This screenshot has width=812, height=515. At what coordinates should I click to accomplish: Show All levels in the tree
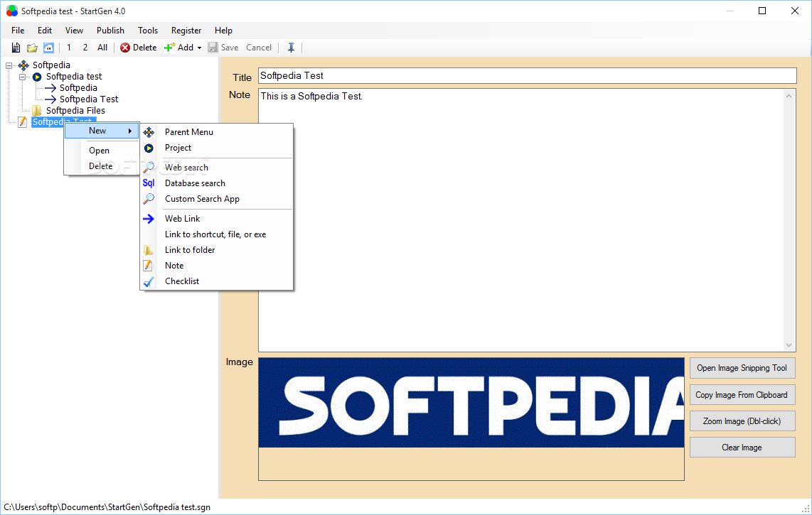click(102, 48)
